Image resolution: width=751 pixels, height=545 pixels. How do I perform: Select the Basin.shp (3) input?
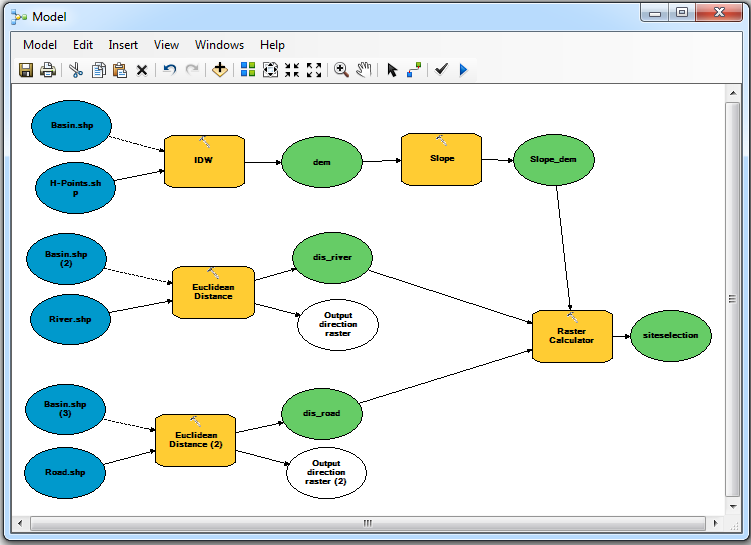coord(65,409)
